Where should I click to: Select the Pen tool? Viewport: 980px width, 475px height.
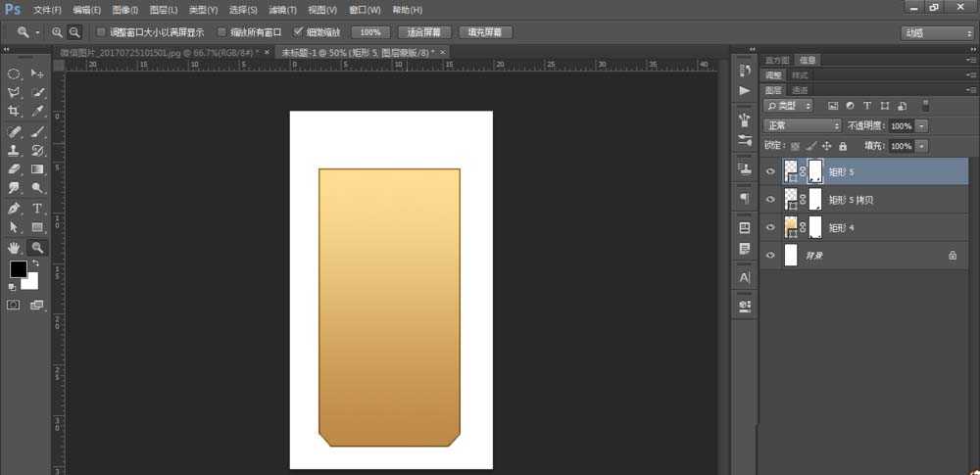click(15, 209)
